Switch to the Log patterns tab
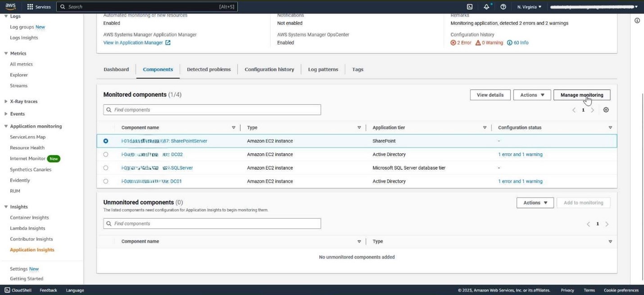The image size is (644, 295). [323, 69]
